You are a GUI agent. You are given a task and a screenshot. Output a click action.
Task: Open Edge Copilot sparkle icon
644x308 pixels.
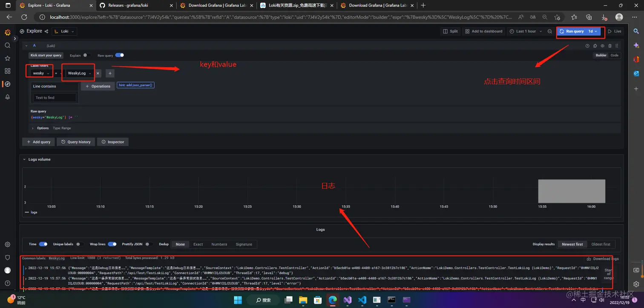click(636, 45)
